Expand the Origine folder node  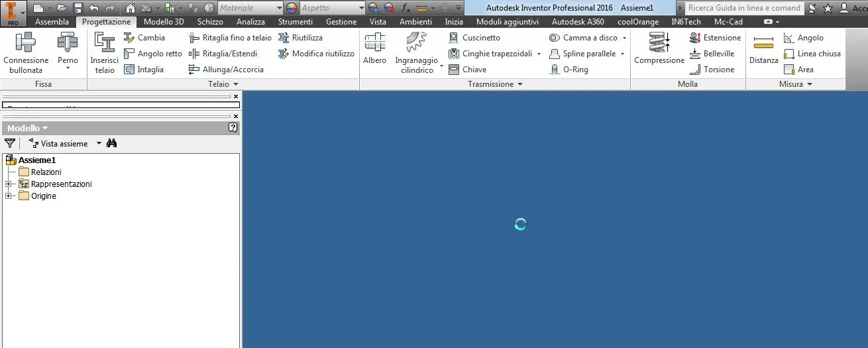(8, 196)
